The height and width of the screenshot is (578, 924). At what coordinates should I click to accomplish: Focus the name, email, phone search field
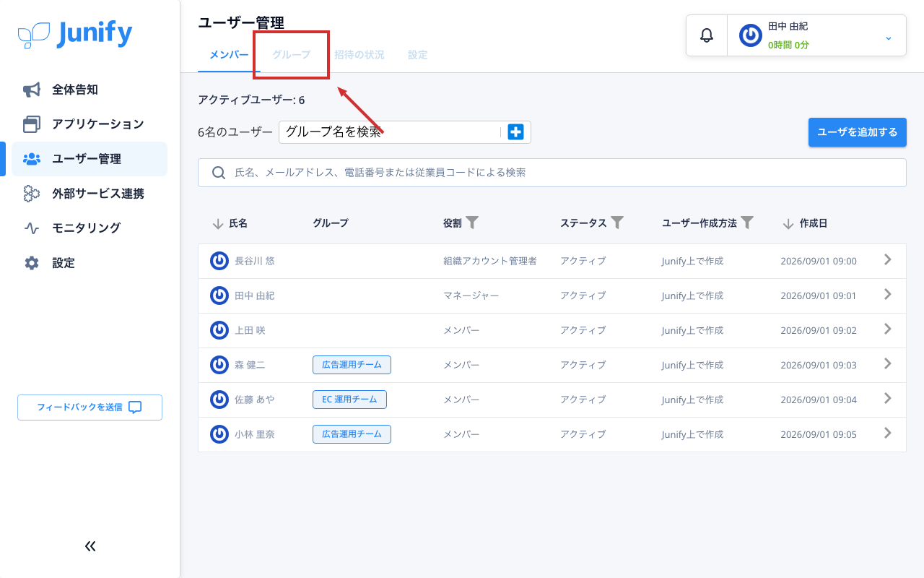(x=552, y=173)
